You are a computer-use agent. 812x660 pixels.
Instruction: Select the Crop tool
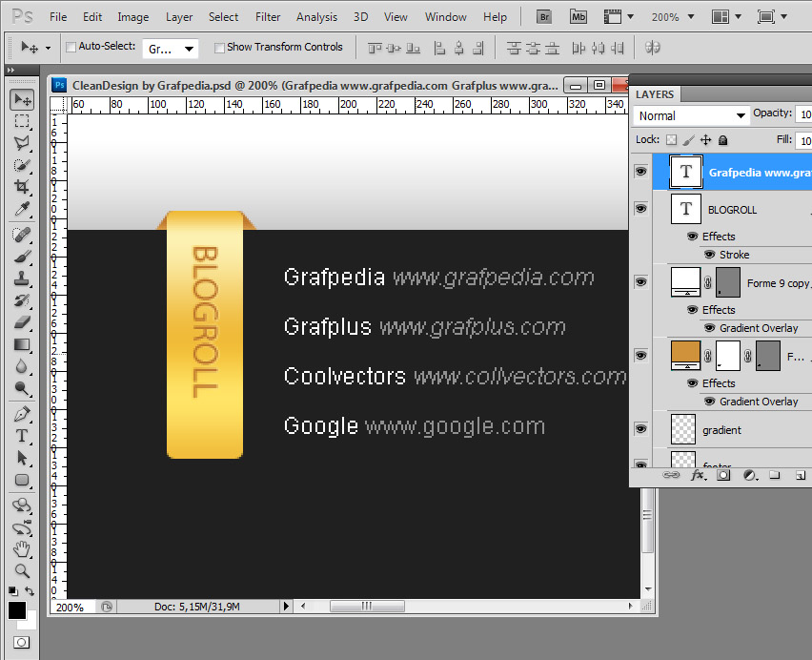[22, 187]
